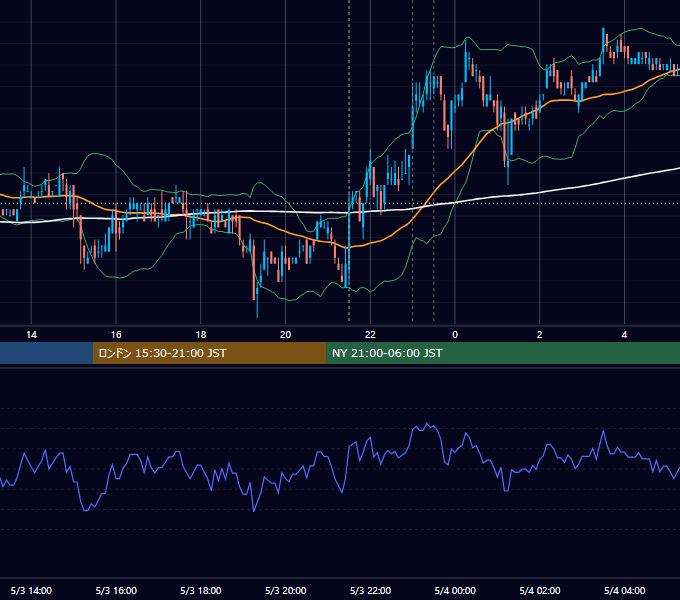
Task: Click the 5/4 00:00 label on the indicator axis
Action: tap(455, 591)
